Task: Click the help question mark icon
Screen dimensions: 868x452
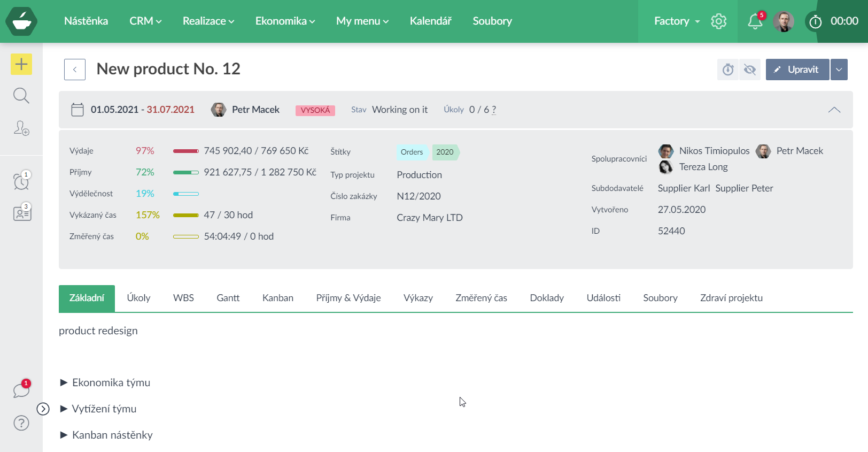Action: pos(21,423)
